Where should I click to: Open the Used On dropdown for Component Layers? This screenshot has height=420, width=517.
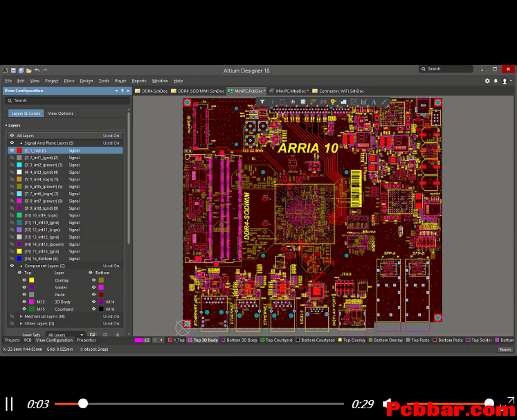(x=111, y=266)
